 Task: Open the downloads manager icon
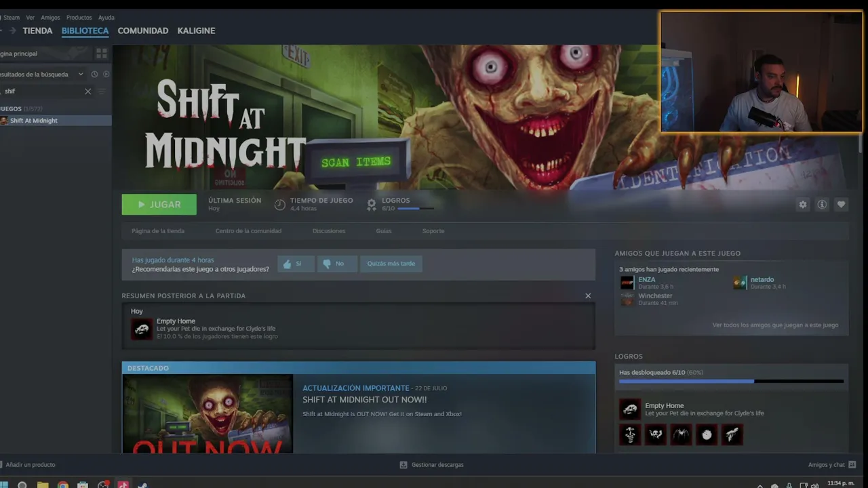tap(403, 465)
